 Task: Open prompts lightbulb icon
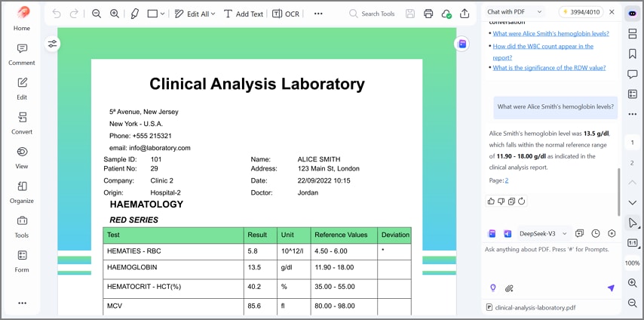pyautogui.click(x=493, y=288)
